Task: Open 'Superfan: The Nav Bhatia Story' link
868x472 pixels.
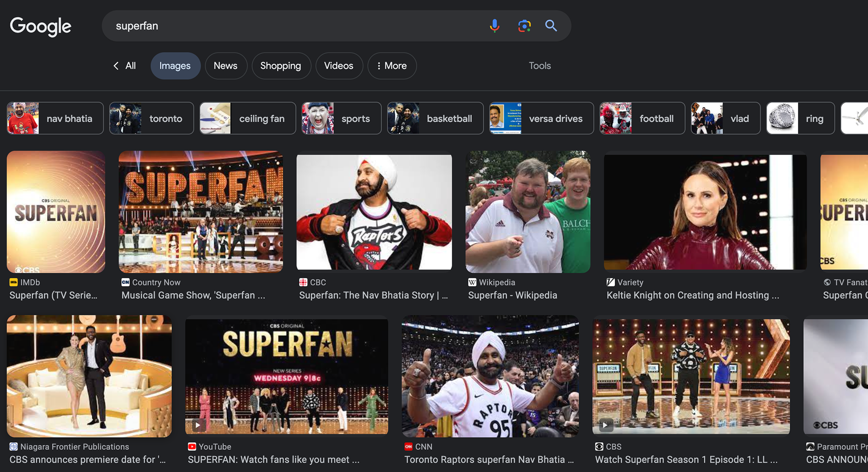Action: pos(373,296)
